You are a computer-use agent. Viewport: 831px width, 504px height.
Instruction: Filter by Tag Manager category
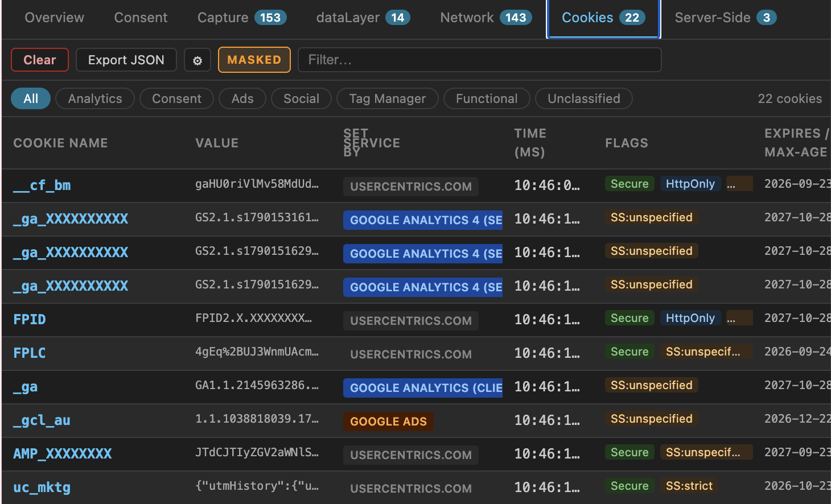click(x=388, y=98)
